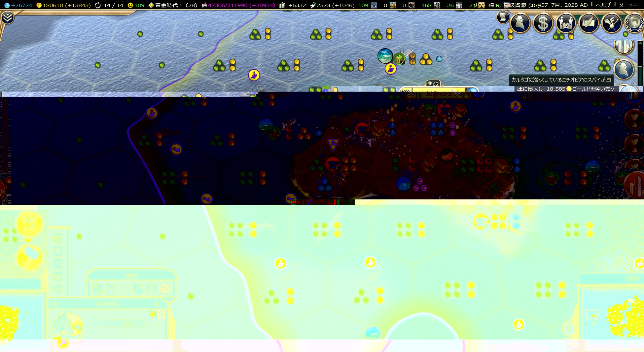Image resolution: width=644 pixels, height=352 pixels.
Task: Click the castle icon labeled 2
Action: tap(566, 23)
